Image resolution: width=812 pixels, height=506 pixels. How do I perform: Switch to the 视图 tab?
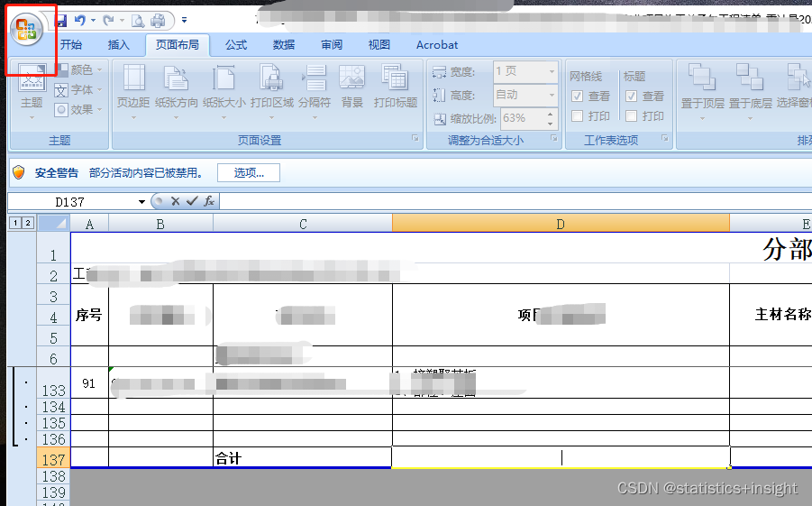click(x=379, y=45)
